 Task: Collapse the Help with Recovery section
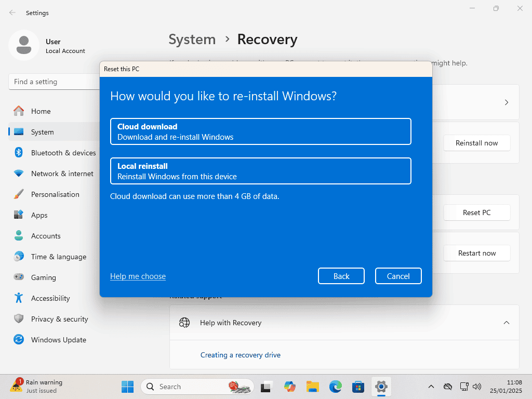click(x=506, y=323)
